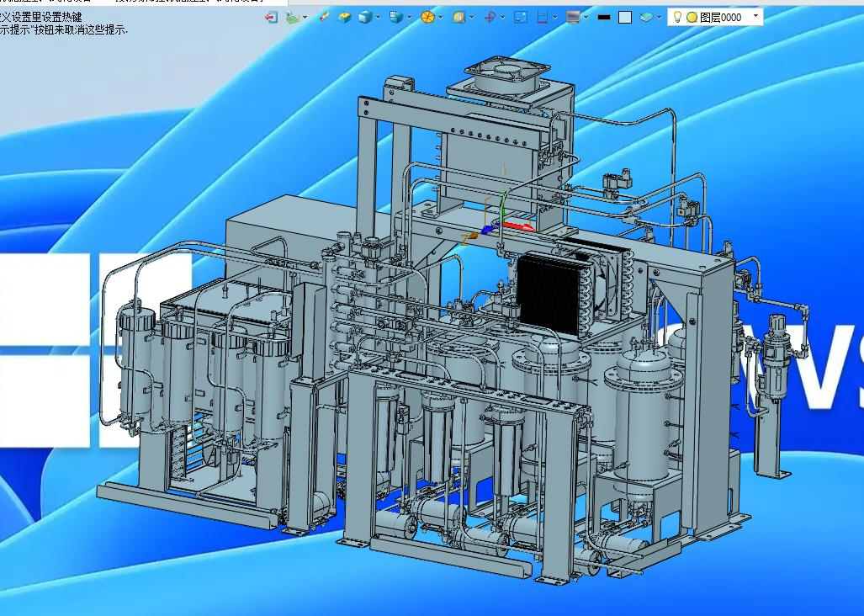Click the view orientation cube icon
Image resolution: width=864 pixels, height=616 pixels.
(x=395, y=18)
